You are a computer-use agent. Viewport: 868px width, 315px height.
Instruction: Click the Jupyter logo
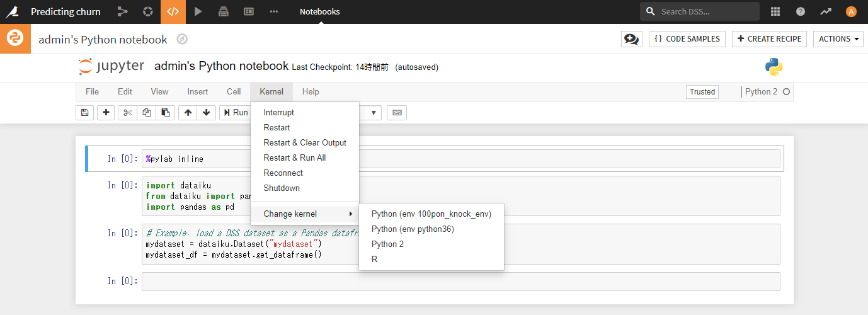pyautogui.click(x=111, y=66)
